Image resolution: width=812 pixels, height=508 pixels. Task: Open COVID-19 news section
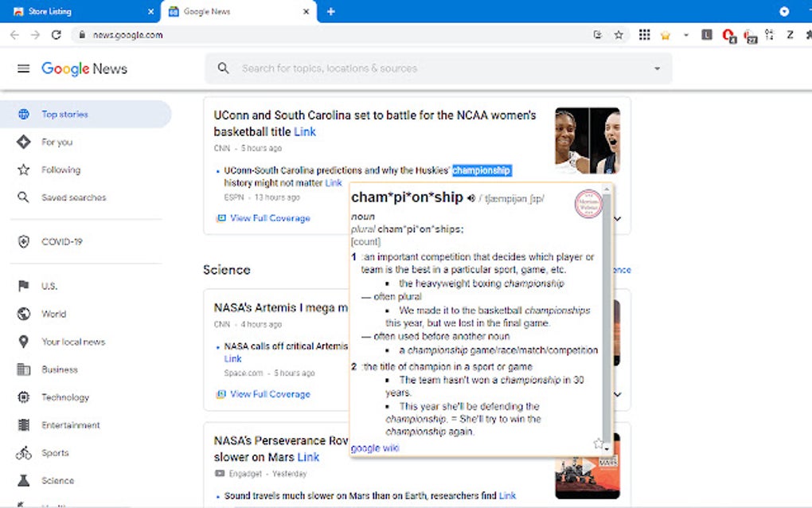click(x=62, y=241)
